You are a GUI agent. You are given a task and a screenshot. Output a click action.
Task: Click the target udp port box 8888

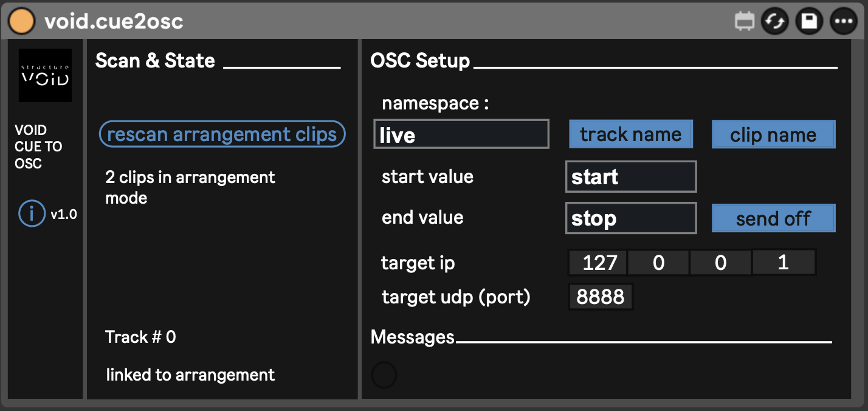(601, 297)
